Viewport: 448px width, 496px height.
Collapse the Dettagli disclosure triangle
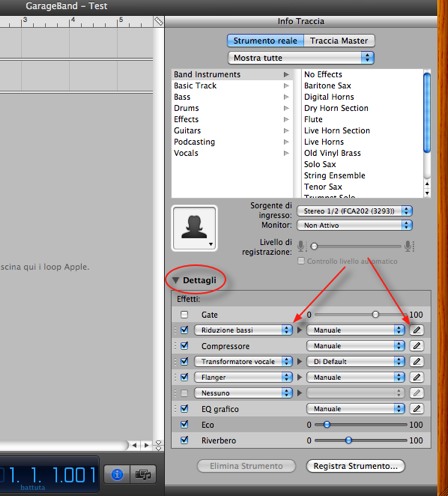click(175, 280)
